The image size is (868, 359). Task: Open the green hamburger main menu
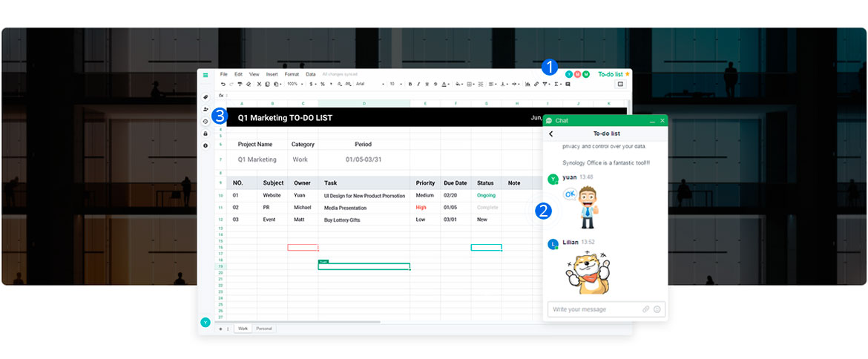pyautogui.click(x=206, y=75)
